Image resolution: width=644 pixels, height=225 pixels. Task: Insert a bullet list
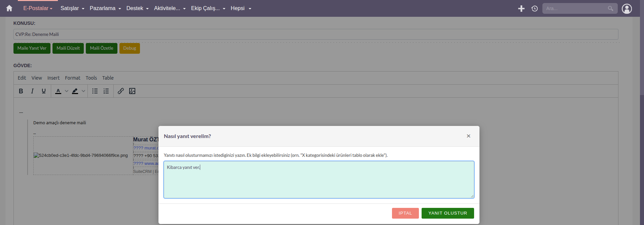[x=95, y=91]
